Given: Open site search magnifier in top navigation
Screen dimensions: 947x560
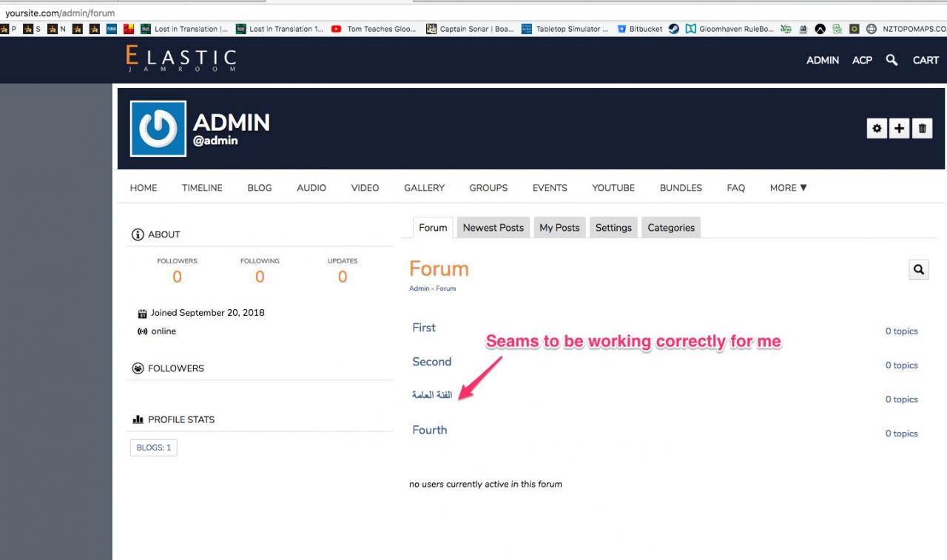Looking at the screenshot, I should (892, 60).
